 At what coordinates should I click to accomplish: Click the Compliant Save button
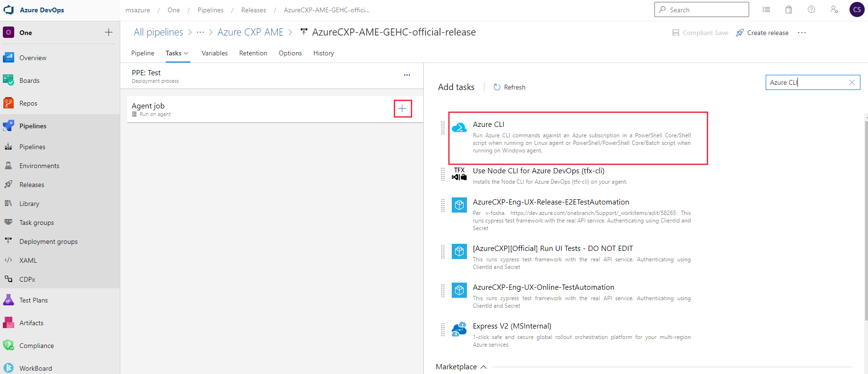[700, 33]
